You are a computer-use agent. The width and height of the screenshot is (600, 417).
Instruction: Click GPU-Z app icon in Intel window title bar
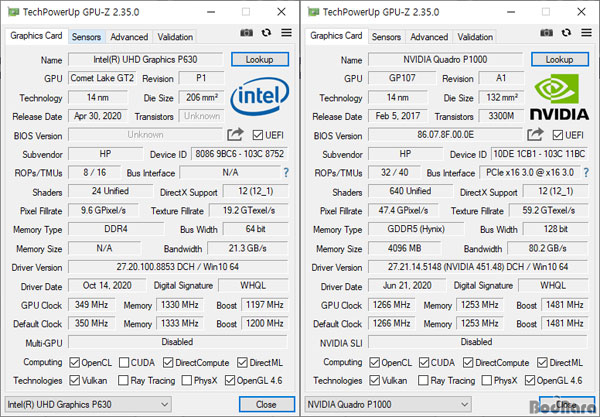[x=14, y=12]
